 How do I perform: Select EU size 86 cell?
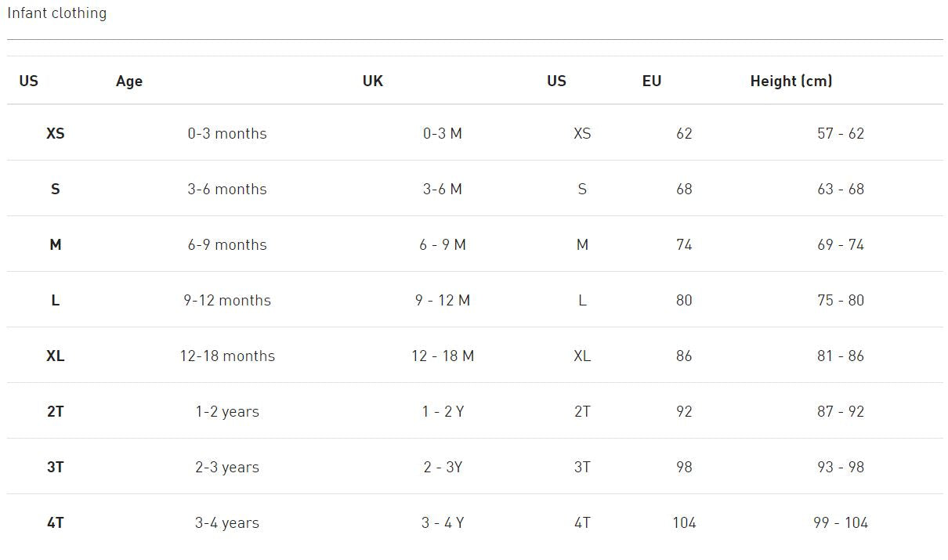(x=684, y=356)
